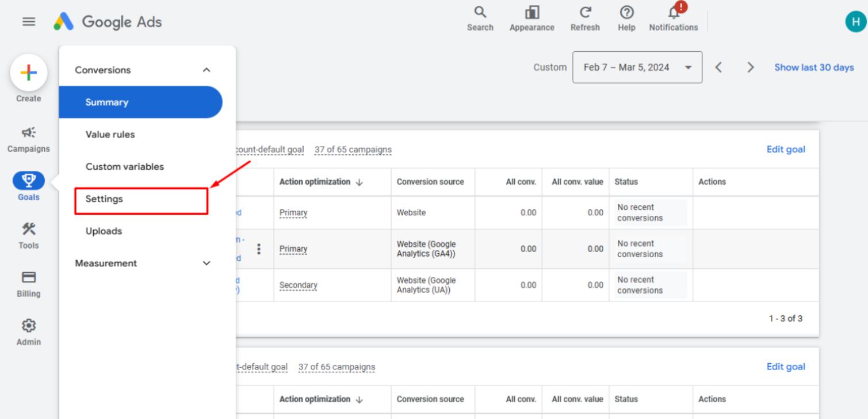Image resolution: width=868 pixels, height=419 pixels.
Task: Click the 1 - 3 of 3 pagination text
Action: pyautogui.click(x=786, y=318)
